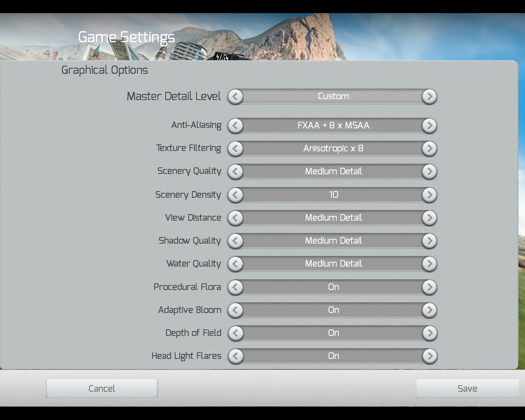The image size is (525, 420).
Task: Toggle Procedural Flora with left arrow
Action: 235,288
